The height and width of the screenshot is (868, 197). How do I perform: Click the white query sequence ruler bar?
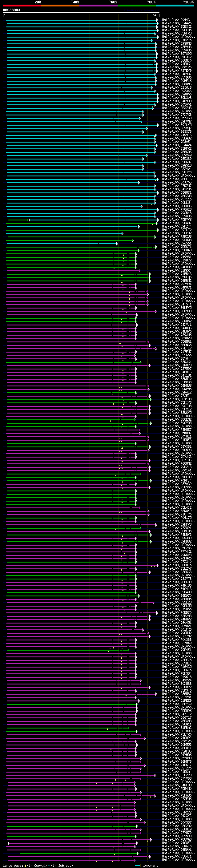click(x=81, y=13)
